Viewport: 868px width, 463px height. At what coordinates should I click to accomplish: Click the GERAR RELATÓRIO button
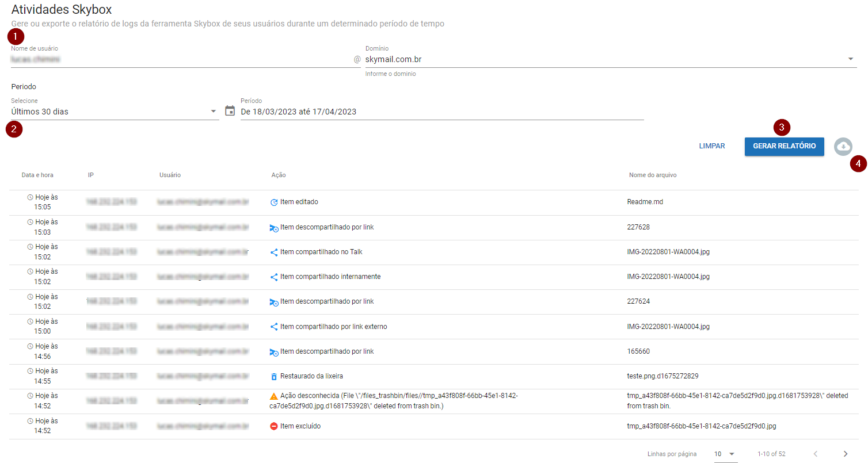pyautogui.click(x=785, y=146)
